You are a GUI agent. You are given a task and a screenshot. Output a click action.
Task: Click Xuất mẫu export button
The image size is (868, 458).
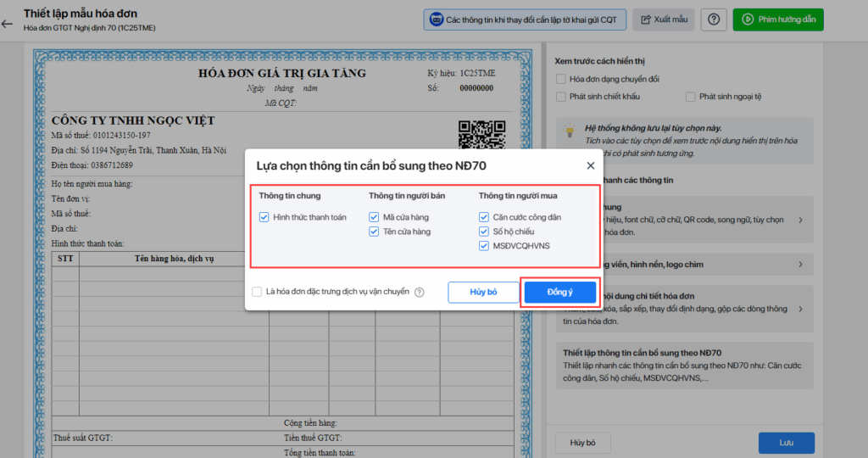[663, 20]
